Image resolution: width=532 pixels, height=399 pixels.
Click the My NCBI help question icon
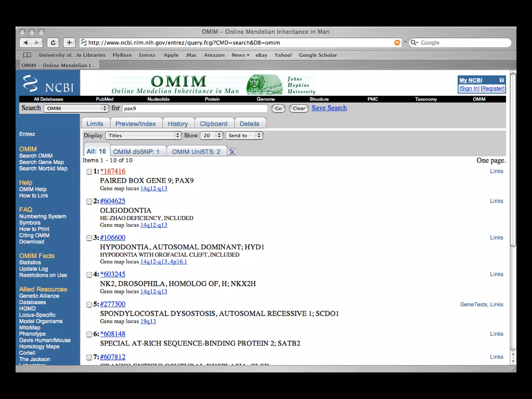(x=501, y=80)
